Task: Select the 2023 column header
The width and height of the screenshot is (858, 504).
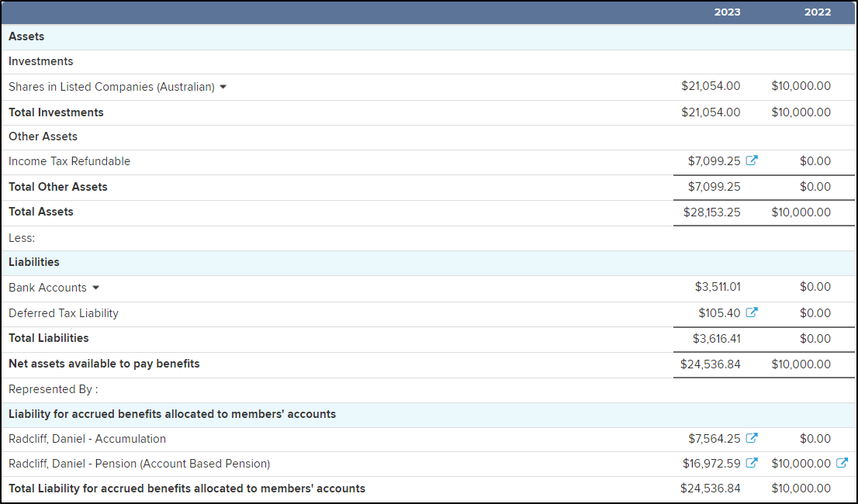Action: (x=727, y=12)
